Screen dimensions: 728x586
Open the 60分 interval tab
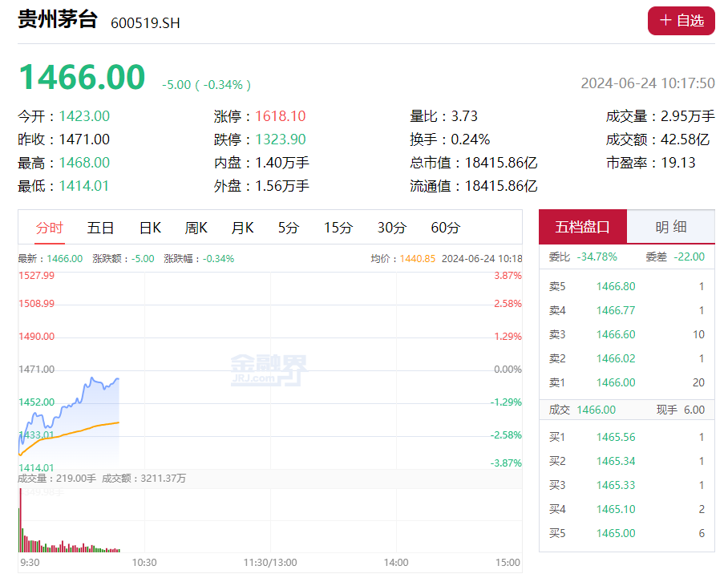click(446, 228)
